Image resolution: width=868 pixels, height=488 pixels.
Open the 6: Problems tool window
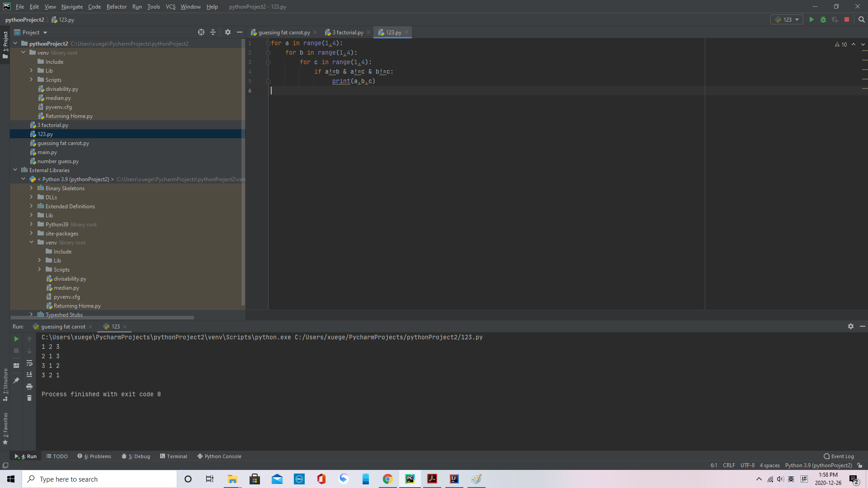click(94, 456)
